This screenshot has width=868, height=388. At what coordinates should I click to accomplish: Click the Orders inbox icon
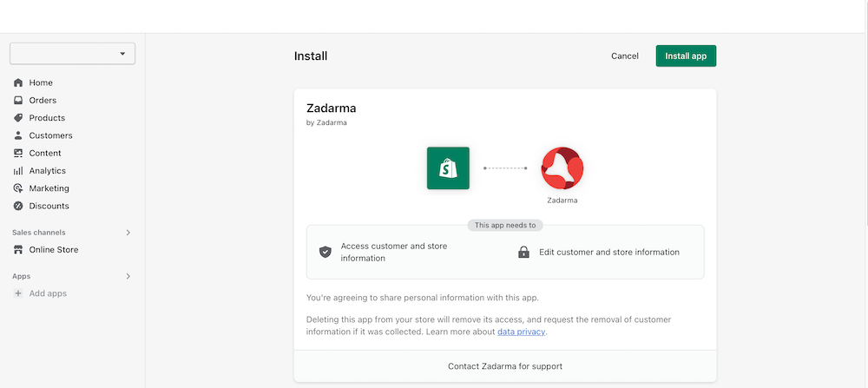click(x=18, y=101)
